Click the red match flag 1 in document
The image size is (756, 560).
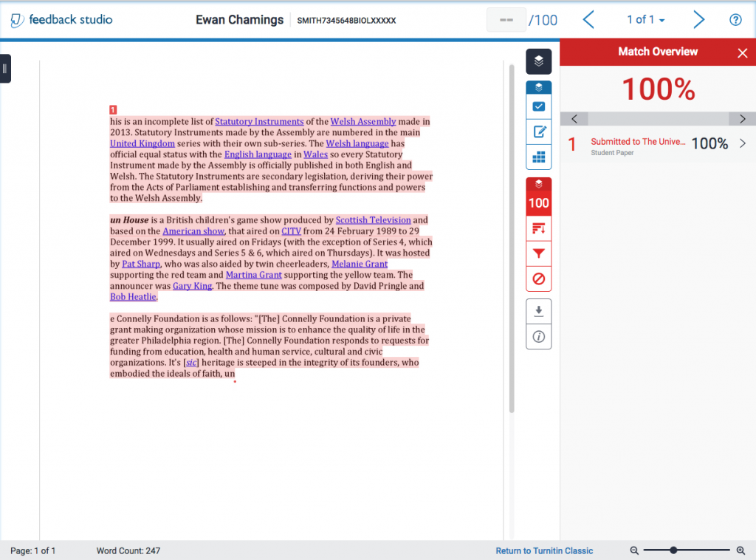pos(113,110)
